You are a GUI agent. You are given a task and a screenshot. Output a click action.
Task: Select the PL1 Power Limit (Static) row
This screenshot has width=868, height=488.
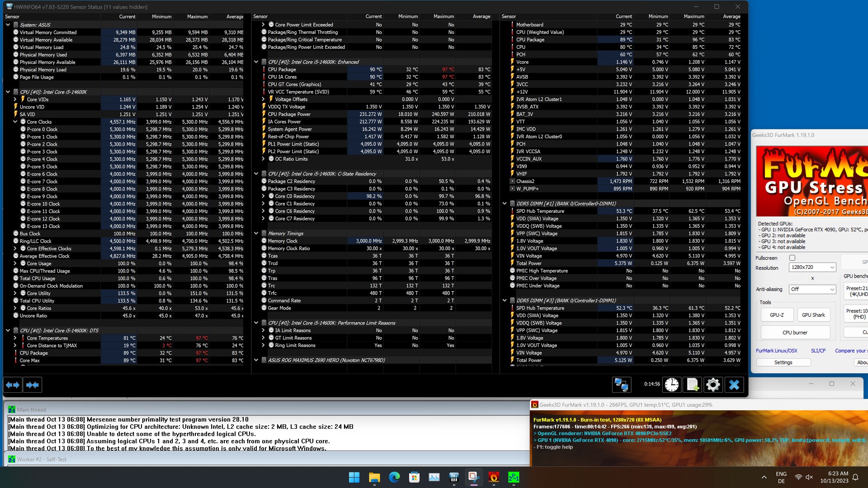pyautogui.click(x=377, y=144)
